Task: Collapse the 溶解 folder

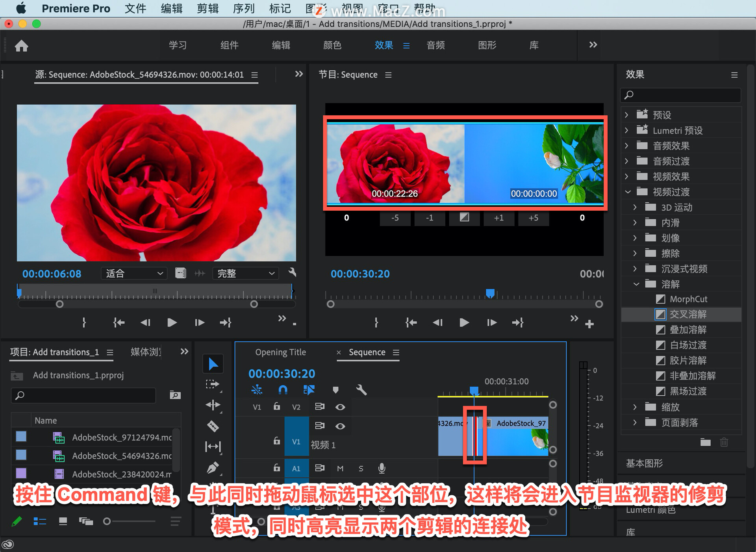Action: pos(636,284)
